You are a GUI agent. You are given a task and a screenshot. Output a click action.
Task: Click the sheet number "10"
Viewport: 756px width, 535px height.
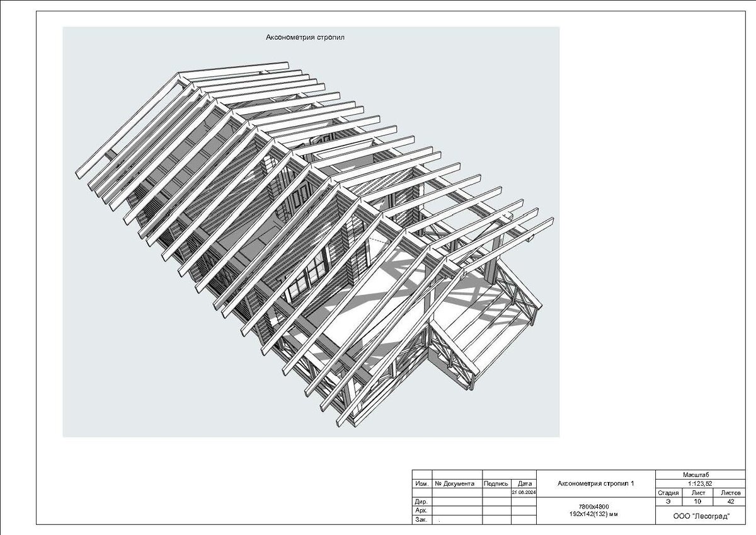(x=699, y=502)
